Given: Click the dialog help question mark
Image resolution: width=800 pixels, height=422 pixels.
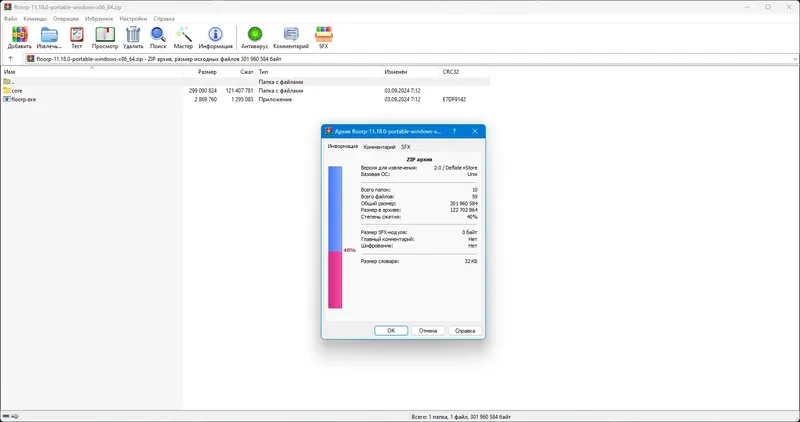Looking at the screenshot, I should (x=454, y=131).
